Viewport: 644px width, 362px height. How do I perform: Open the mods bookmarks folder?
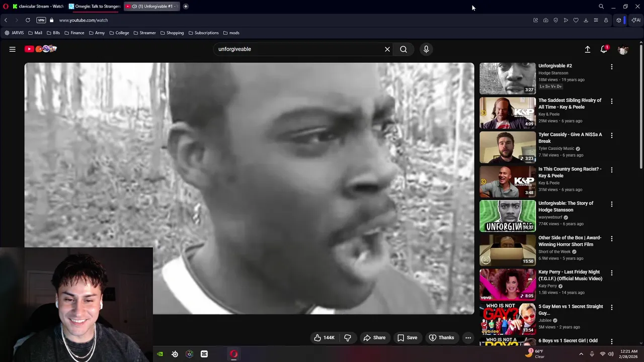point(231,33)
